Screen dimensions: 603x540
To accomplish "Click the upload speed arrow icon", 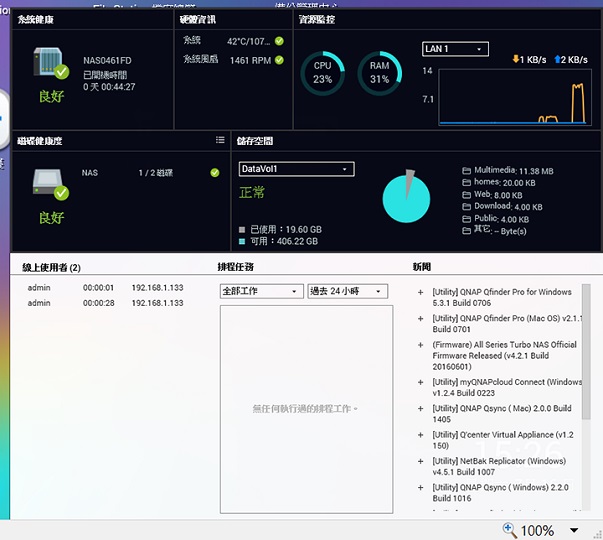I will coord(557,59).
